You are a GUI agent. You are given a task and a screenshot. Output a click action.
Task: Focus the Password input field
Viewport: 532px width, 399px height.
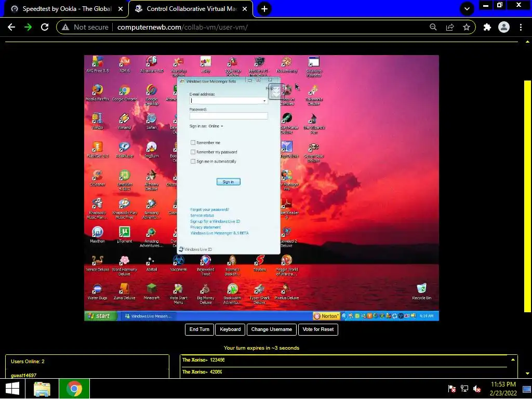[x=229, y=116]
